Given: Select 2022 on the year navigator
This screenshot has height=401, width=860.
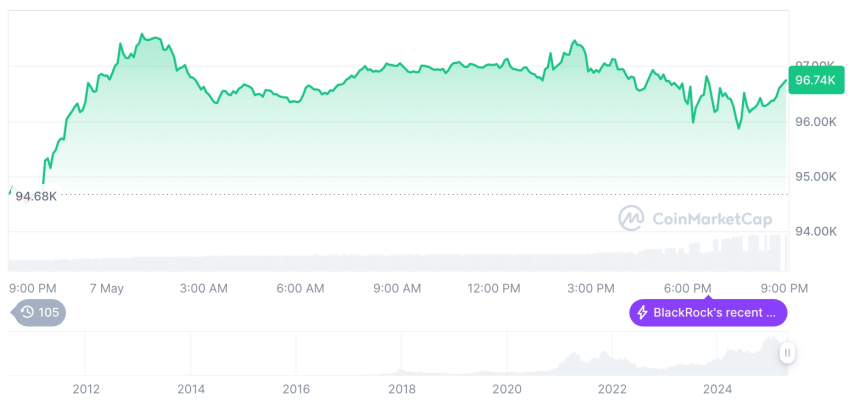Looking at the screenshot, I should [612, 388].
